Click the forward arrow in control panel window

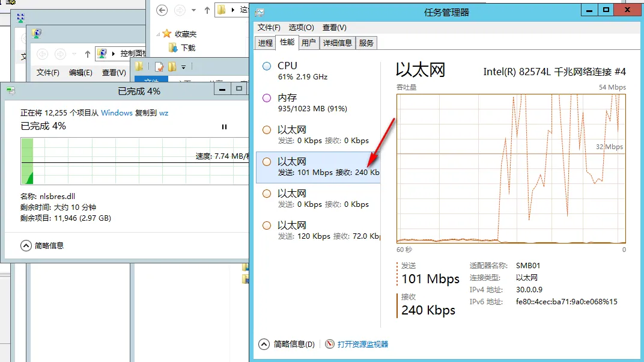[60, 54]
